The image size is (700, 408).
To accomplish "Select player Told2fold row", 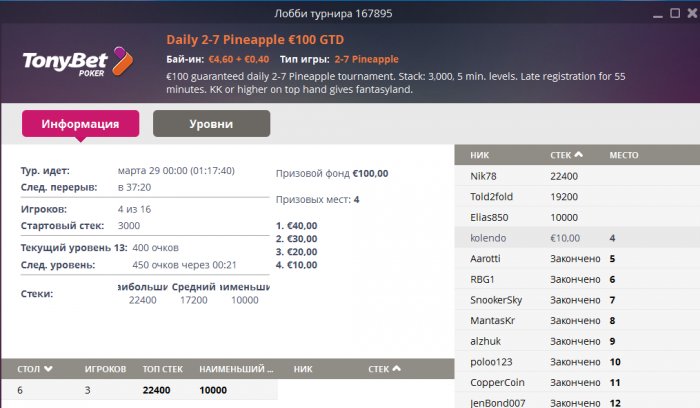I will click(x=577, y=196).
